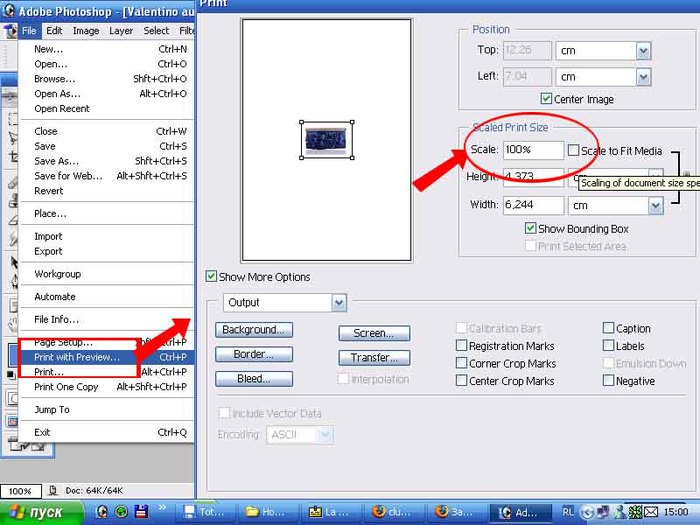Image resolution: width=700 pixels, height=525 pixels.
Task: Switch to 'Tot...' taskbar window
Action: pos(206,512)
